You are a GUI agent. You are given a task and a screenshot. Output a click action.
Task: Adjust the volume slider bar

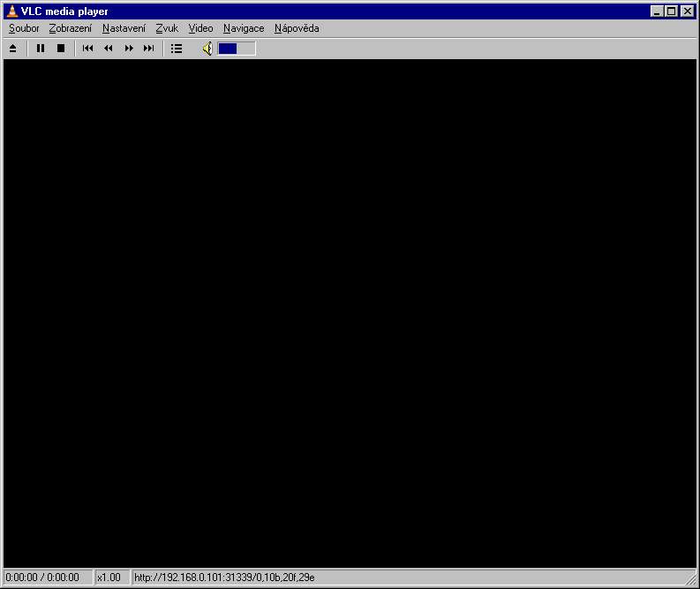(237, 49)
